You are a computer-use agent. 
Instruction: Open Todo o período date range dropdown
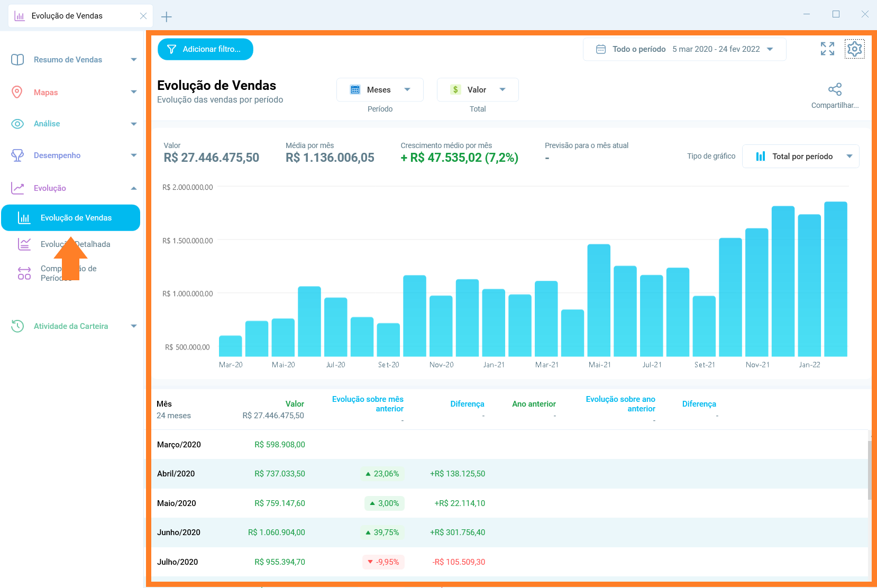click(684, 49)
